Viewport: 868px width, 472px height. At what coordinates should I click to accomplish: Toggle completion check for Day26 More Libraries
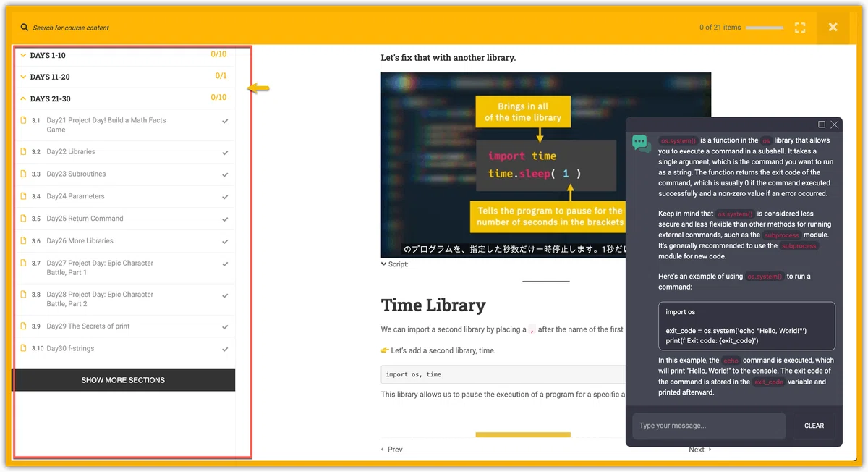click(225, 242)
